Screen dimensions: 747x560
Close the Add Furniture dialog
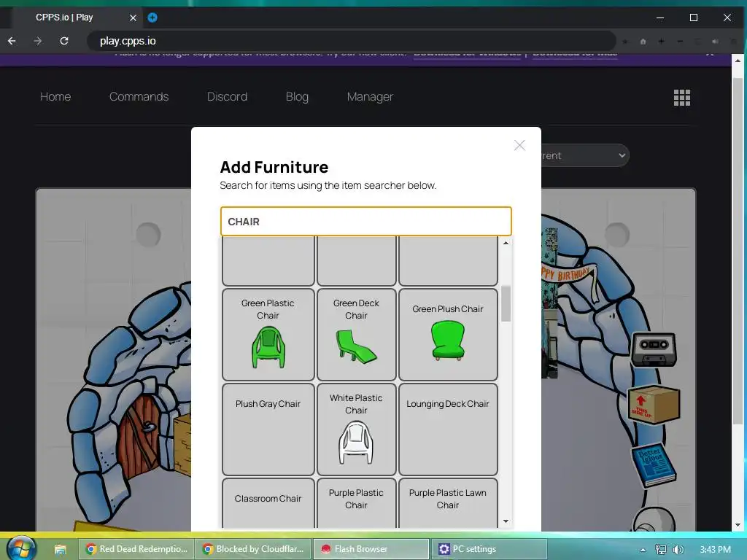tap(519, 145)
